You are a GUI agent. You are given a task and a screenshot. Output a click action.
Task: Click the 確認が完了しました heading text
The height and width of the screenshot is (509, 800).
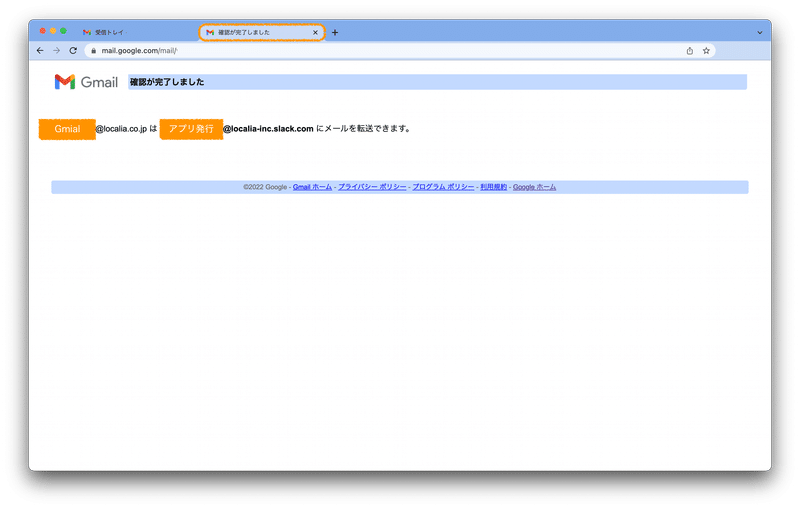click(x=167, y=82)
